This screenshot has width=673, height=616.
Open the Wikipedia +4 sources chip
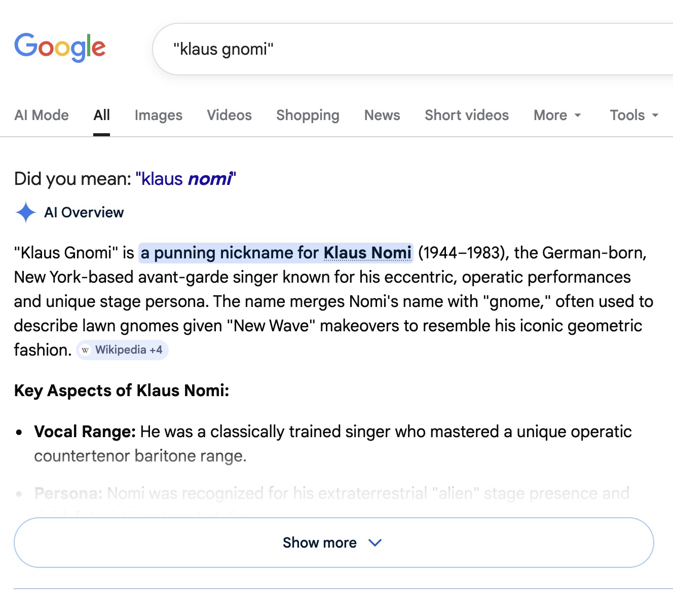pyautogui.click(x=123, y=350)
